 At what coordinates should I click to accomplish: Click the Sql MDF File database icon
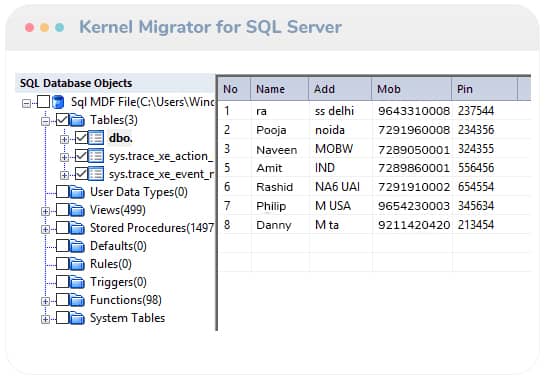[x=58, y=102]
